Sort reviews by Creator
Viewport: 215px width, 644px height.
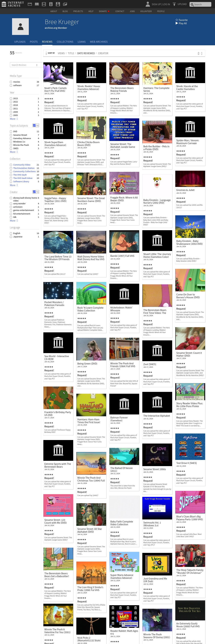103,53
